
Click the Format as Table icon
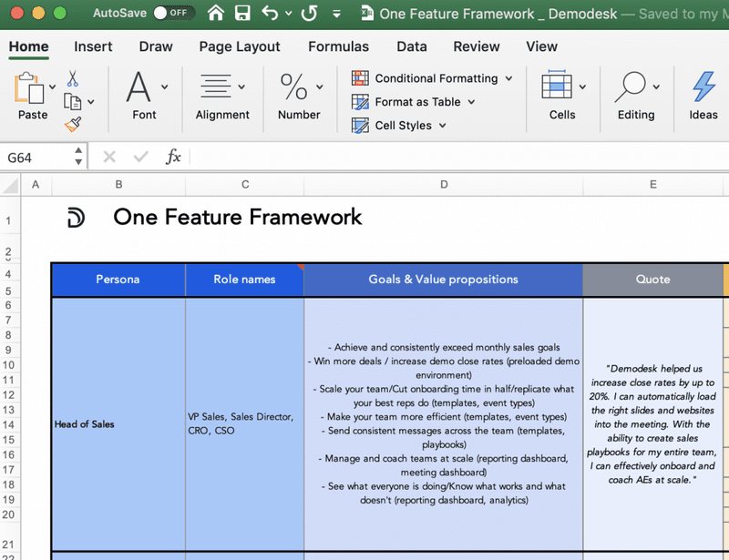pos(359,102)
